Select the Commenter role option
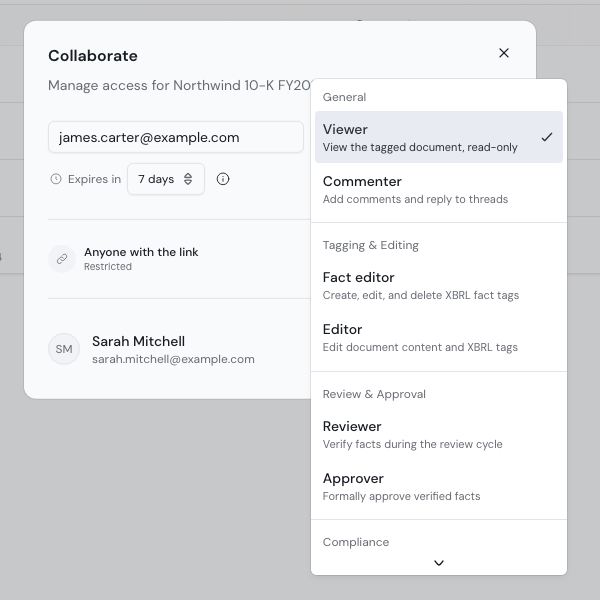The height and width of the screenshot is (600, 600). (x=439, y=189)
